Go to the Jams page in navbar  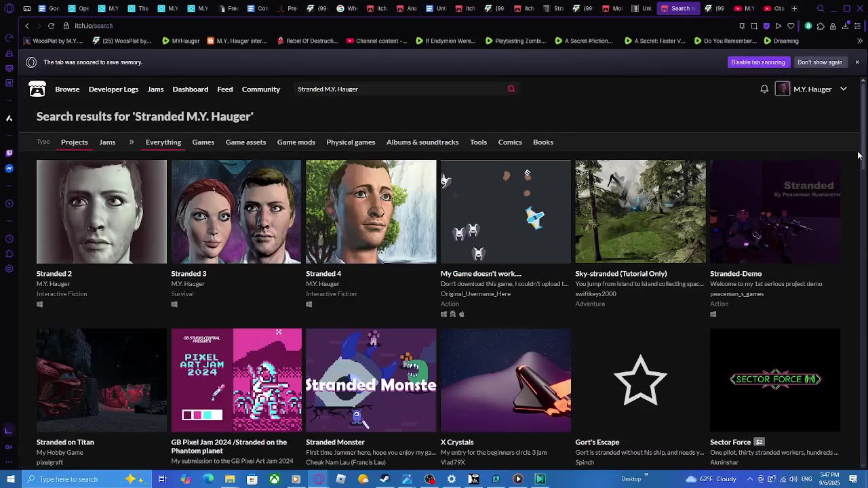tap(155, 89)
